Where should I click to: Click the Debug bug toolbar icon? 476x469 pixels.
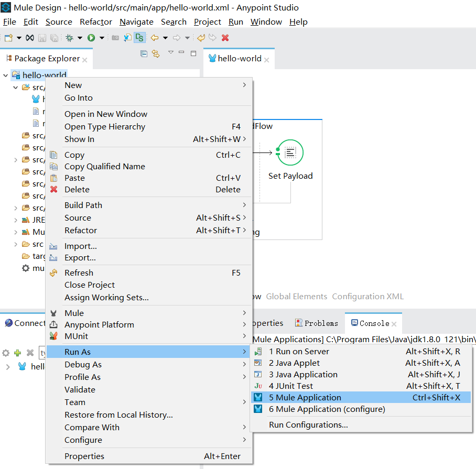(70, 38)
